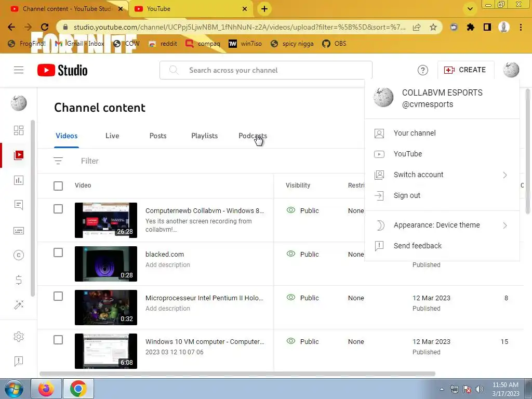Open the Chrome tab search dropdown arrow

tap(470, 9)
